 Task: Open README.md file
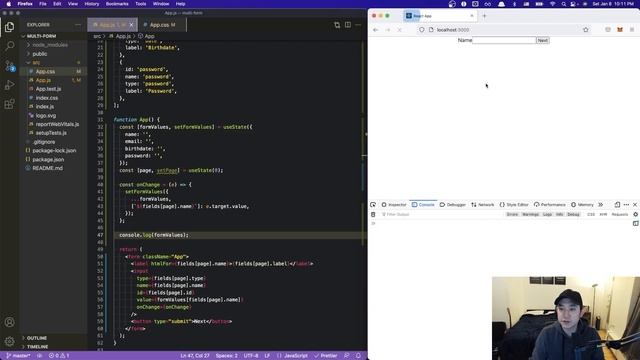coord(47,168)
